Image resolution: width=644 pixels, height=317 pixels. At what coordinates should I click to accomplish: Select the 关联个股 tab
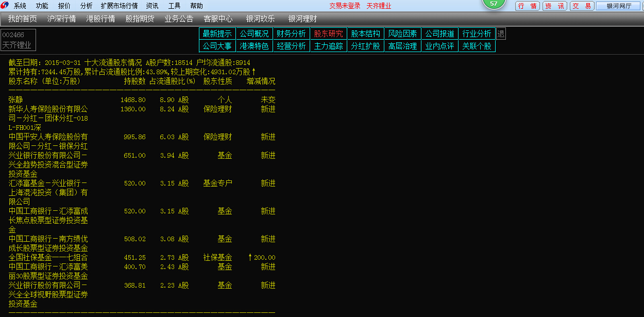(477, 46)
